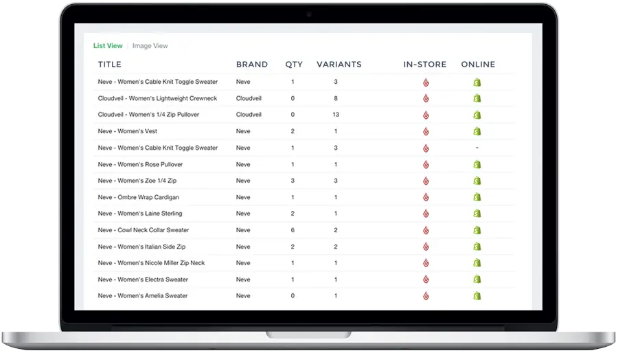Click Shopify bag icon for Women's Laine Sterling

coord(477,214)
